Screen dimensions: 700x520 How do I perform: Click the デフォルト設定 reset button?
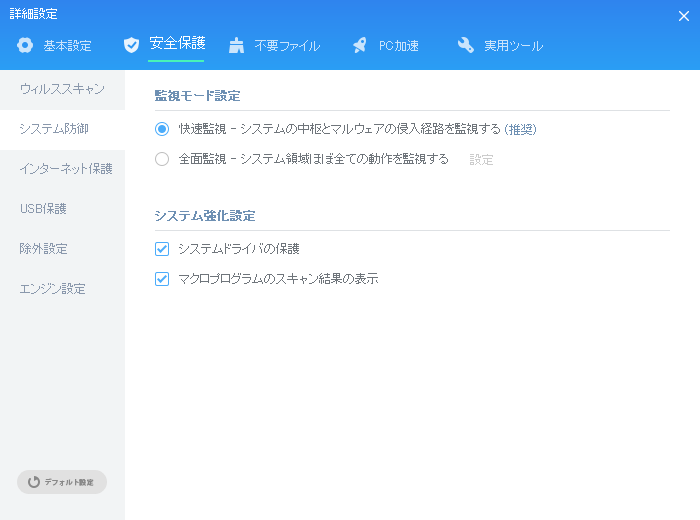tap(62, 482)
